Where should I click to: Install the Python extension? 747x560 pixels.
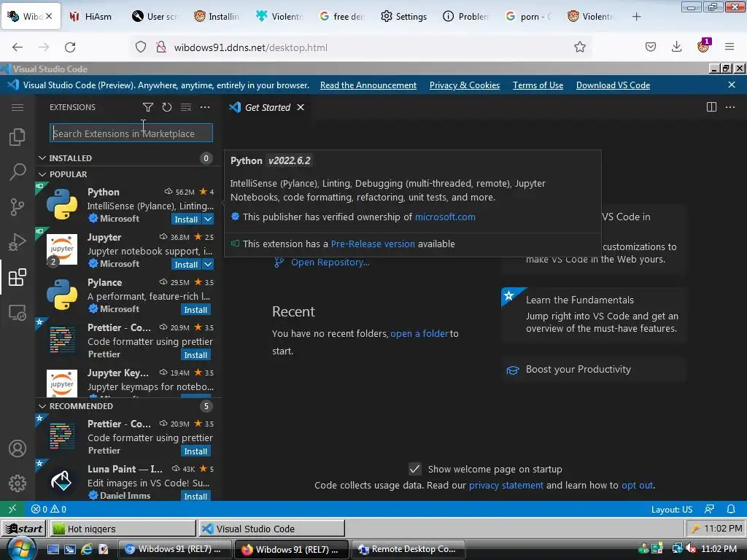tap(186, 219)
